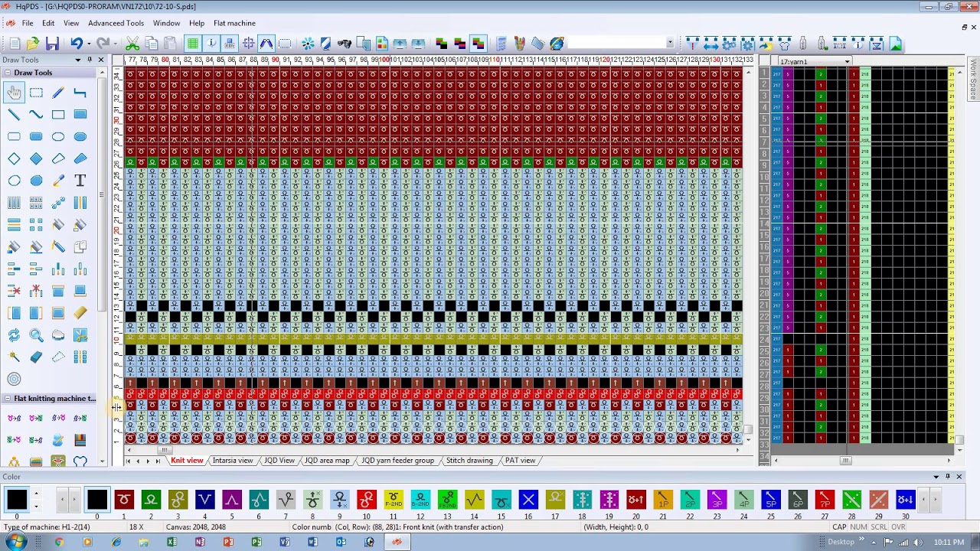The width and height of the screenshot is (980, 551).
Task: Click the rotate refresh arrows tool
Action: 14,335
